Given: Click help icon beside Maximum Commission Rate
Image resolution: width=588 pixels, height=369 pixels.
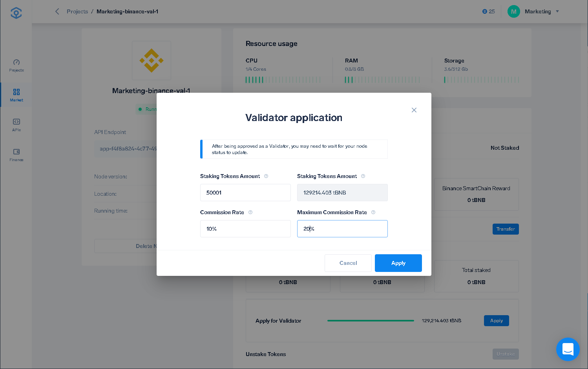Looking at the screenshot, I should point(373,212).
